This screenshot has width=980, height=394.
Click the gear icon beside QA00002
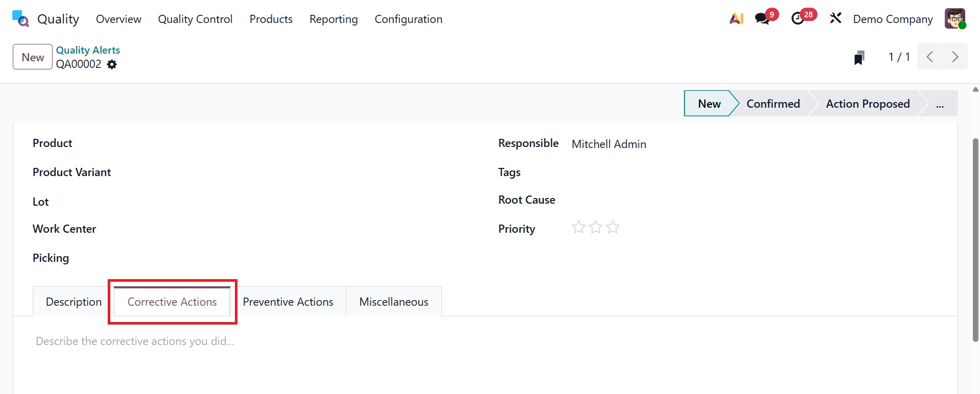click(x=112, y=64)
